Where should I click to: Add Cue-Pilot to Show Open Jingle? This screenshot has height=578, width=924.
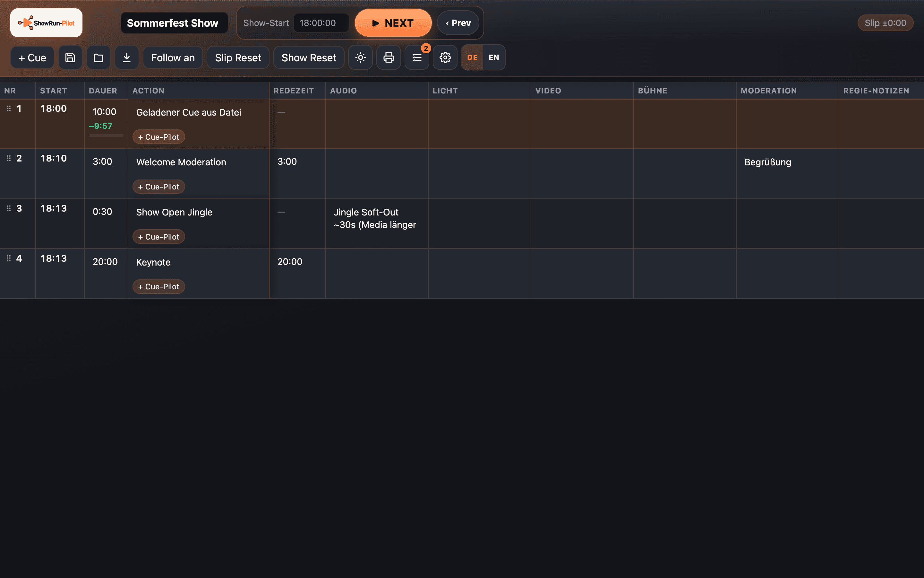[159, 237]
